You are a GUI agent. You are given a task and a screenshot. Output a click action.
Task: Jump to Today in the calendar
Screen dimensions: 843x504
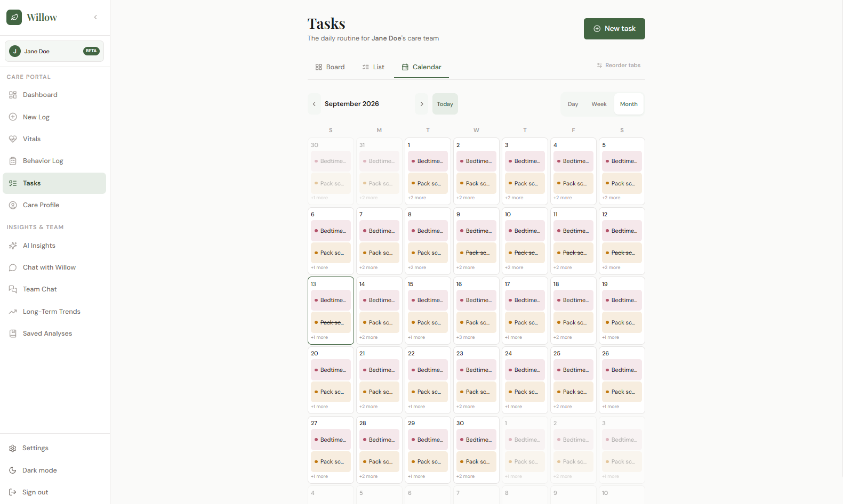point(445,104)
